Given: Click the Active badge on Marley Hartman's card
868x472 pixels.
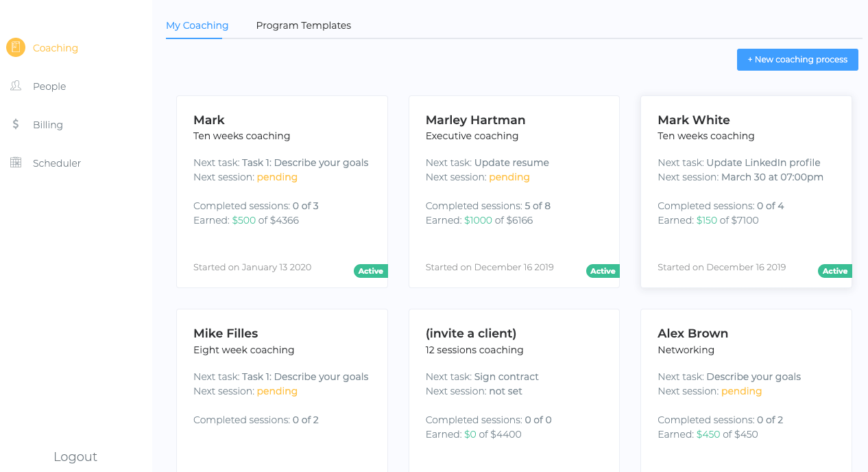Looking at the screenshot, I should point(603,271).
